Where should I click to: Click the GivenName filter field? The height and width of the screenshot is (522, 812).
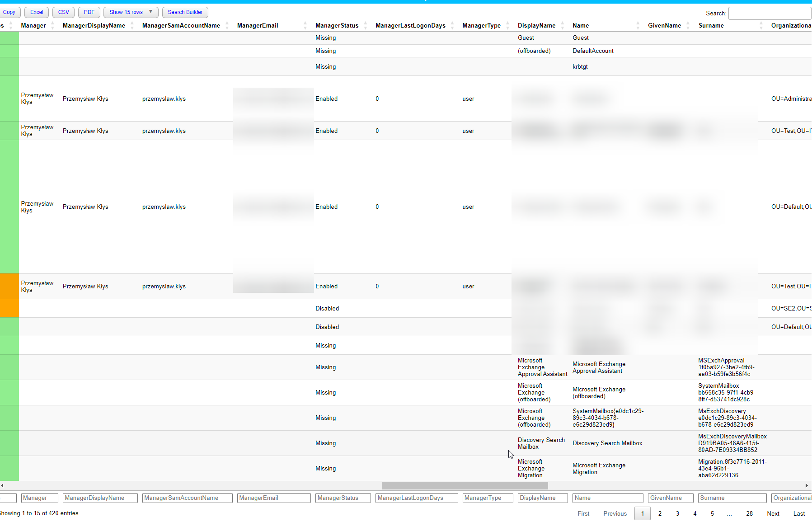click(x=671, y=498)
